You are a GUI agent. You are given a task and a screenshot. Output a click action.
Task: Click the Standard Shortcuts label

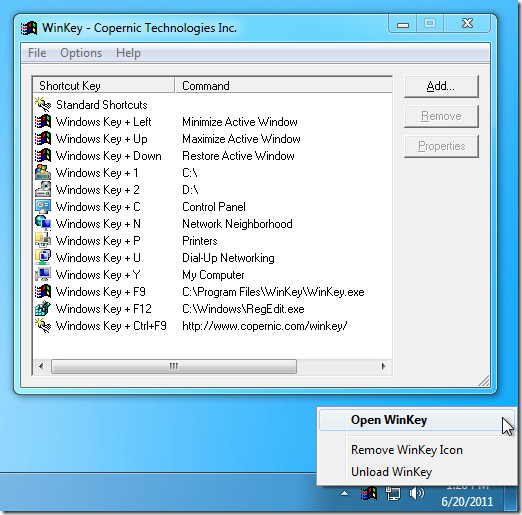(x=102, y=105)
